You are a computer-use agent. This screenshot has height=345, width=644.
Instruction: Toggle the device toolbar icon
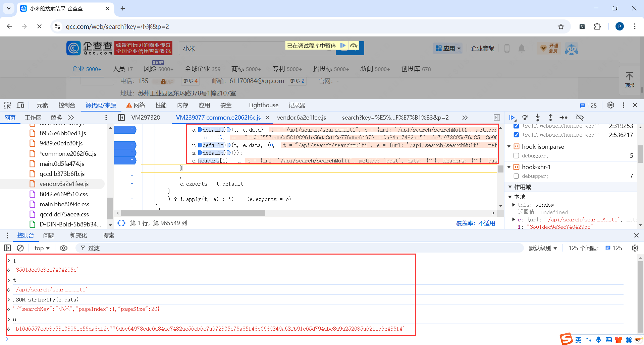20,105
